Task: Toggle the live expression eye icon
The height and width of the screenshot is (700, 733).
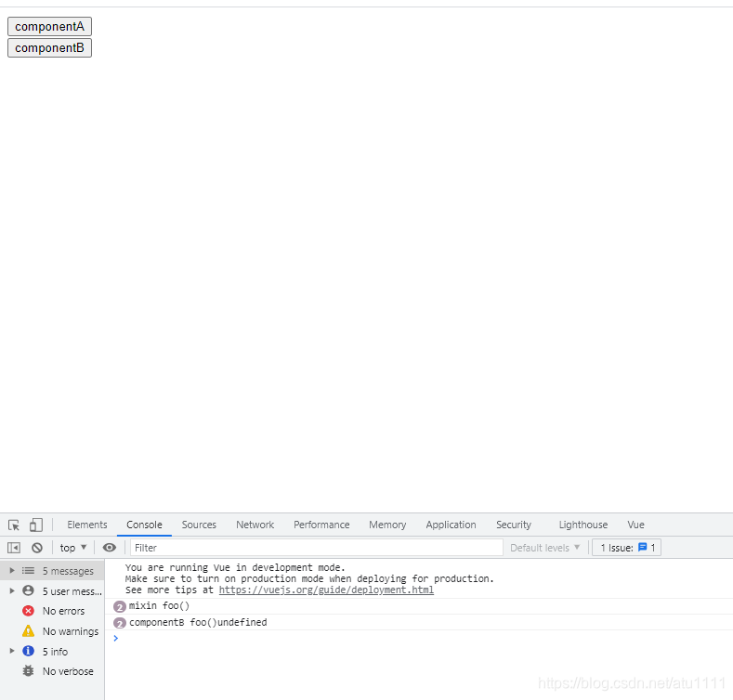Action: tap(110, 548)
